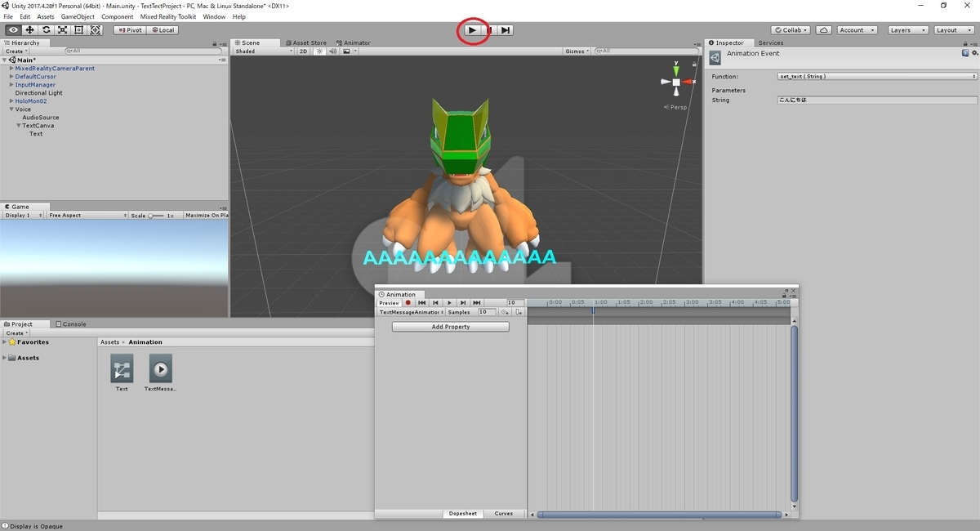The image size is (980, 531).
Task: Select the animation event marker on timeline
Action: tap(594, 311)
